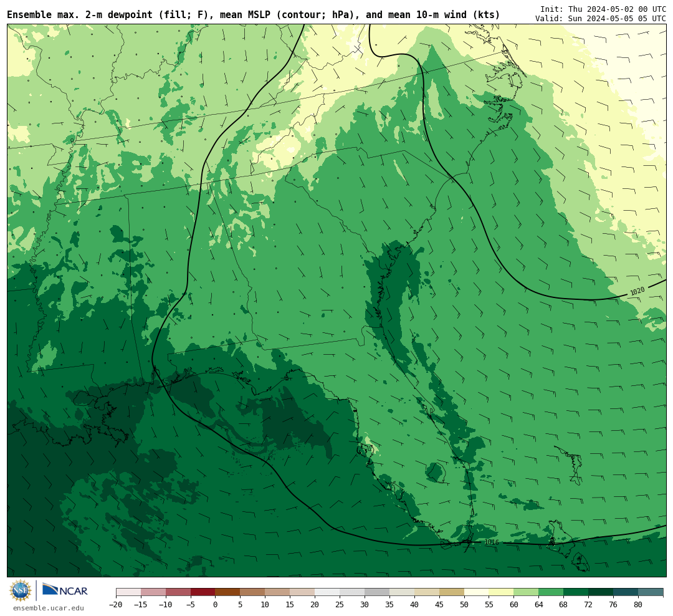
Task: Click the −20 colorbar tick label
Action: click(x=116, y=605)
